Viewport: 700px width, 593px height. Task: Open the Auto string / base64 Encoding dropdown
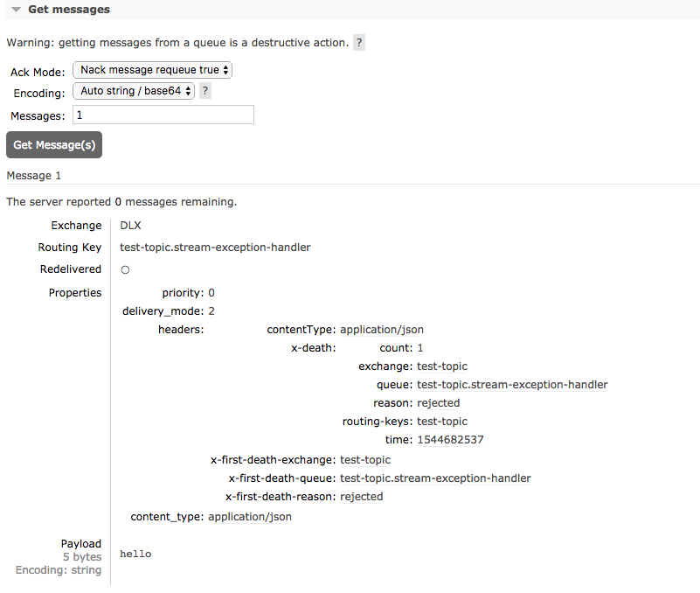(x=133, y=90)
